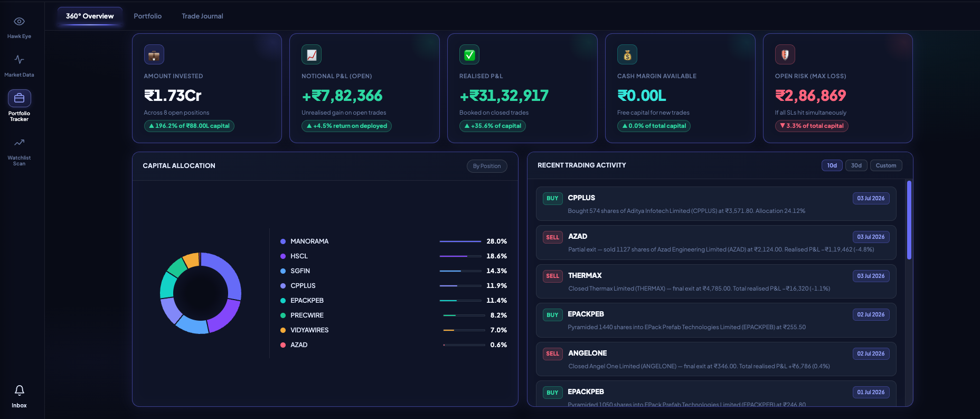Click the 'Across 8 open positions' text
Screen dimensions: 980x419
176,113
